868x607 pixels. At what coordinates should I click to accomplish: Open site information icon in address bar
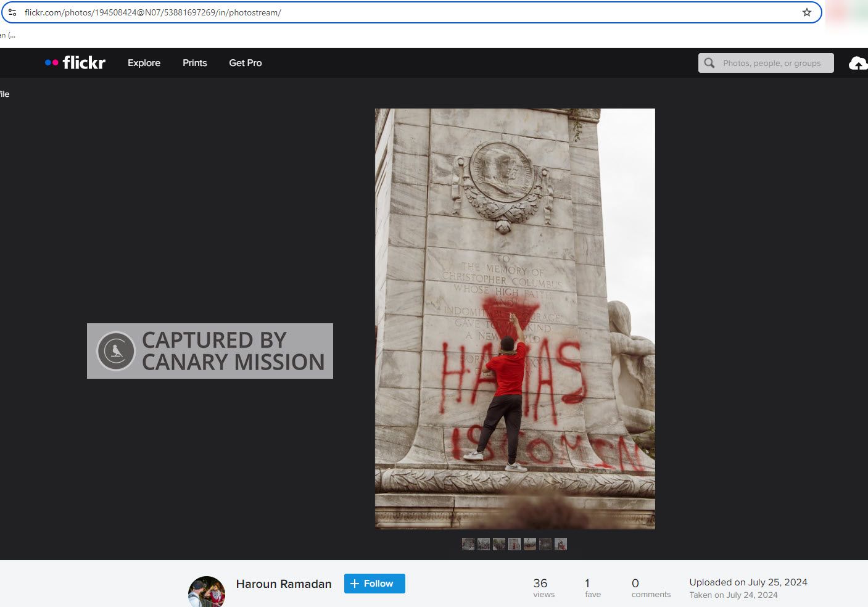12,12
